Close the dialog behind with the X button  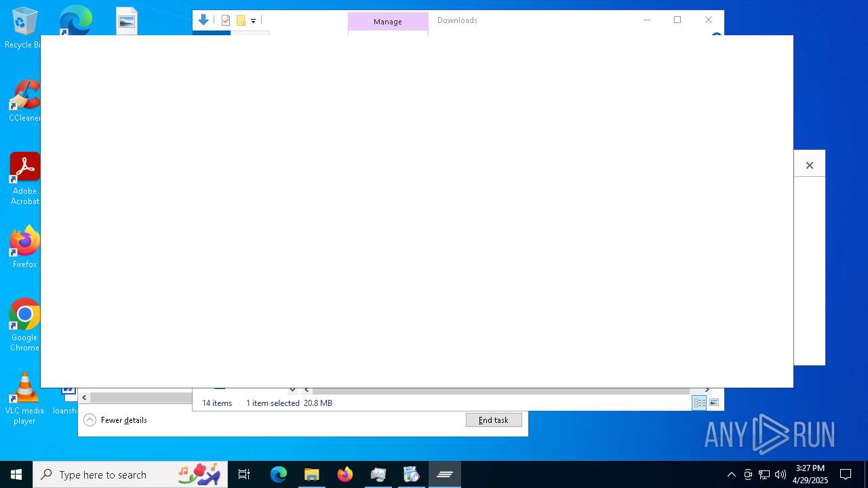(x=809, y=165)
